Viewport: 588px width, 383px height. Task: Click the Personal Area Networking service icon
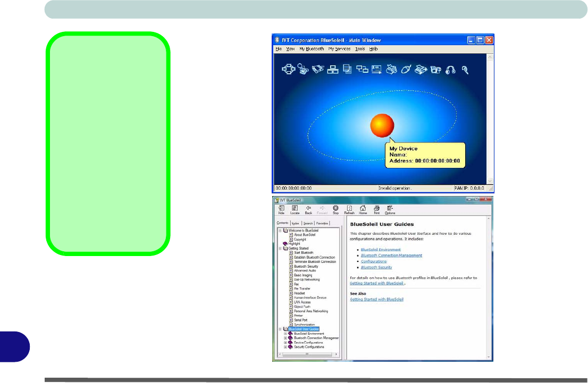click(x=288, y=70)
